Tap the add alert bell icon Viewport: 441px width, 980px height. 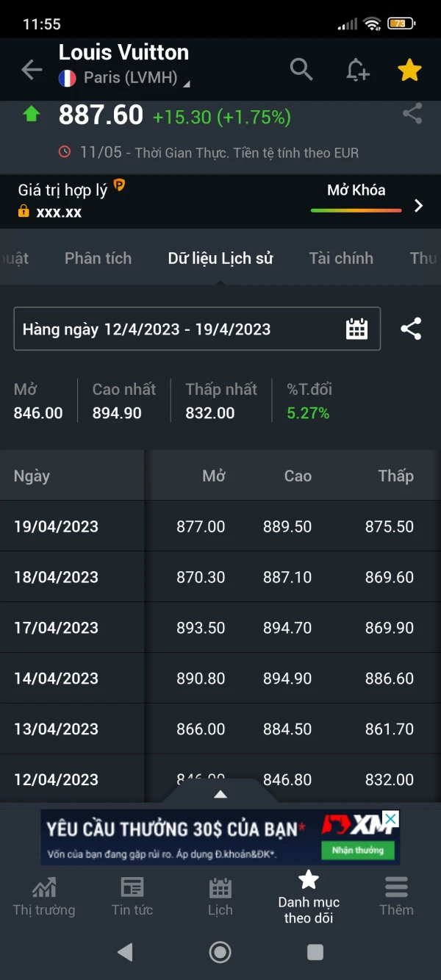coord(357,70)
